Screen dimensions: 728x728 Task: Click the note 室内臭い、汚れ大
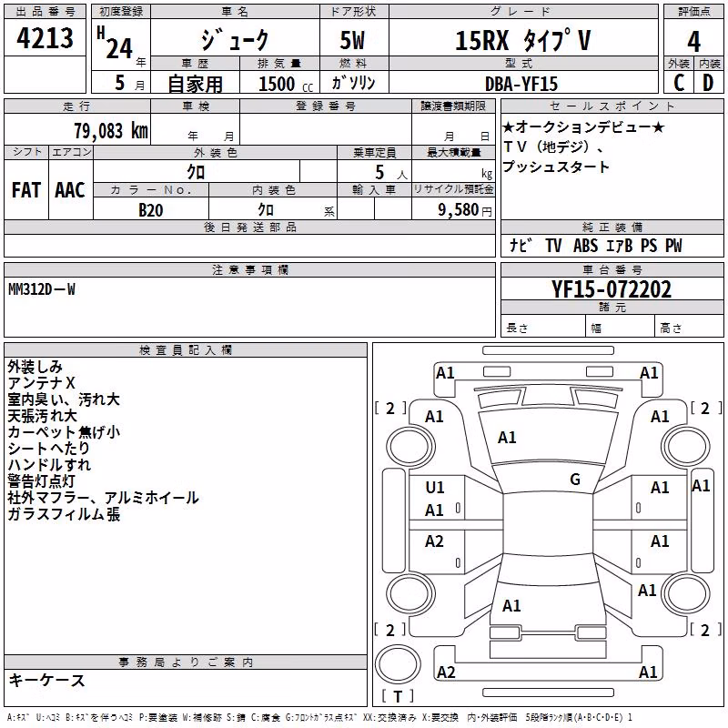point(64,399)
